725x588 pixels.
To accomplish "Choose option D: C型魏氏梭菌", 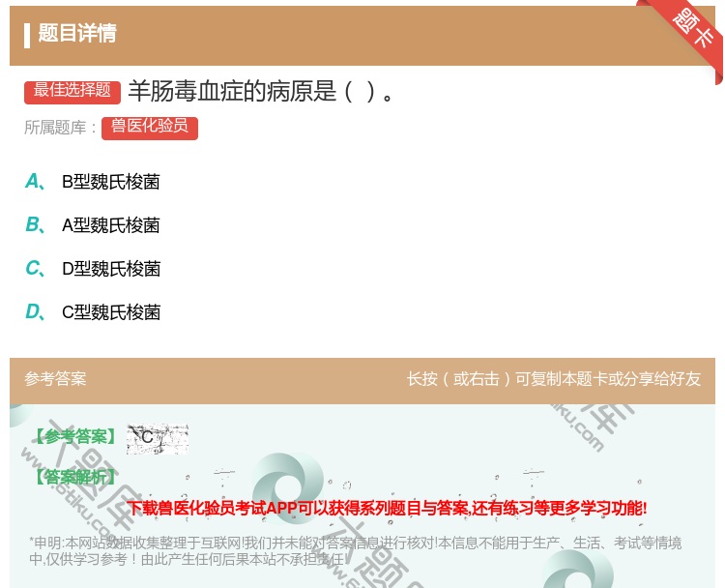I will click(93, 312).
